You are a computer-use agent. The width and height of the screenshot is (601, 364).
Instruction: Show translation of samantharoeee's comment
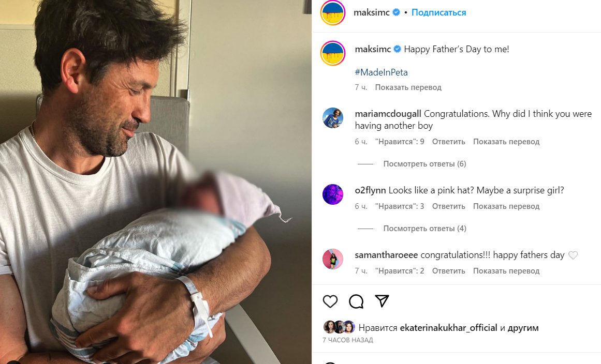[x=506, y=271]
